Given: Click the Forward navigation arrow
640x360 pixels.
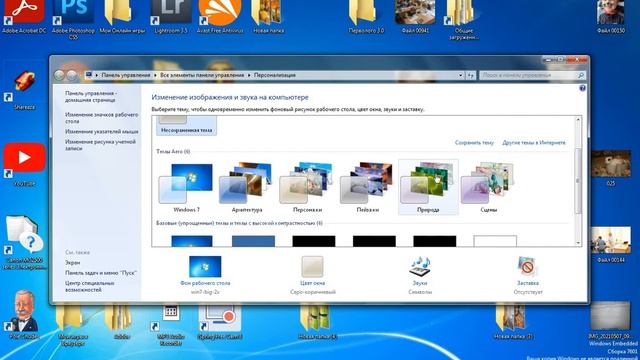Looking at the screenshot, I should point(72,75).
